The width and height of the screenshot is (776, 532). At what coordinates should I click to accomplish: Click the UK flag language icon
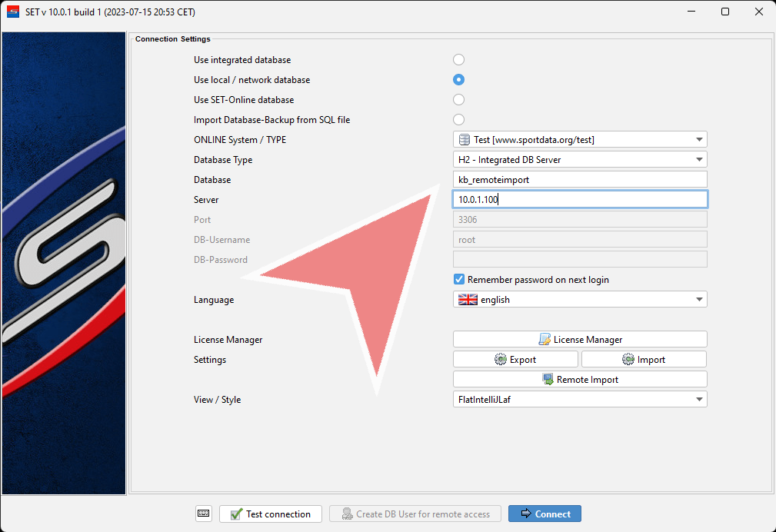pyautogui.click(x=468, y=300)
